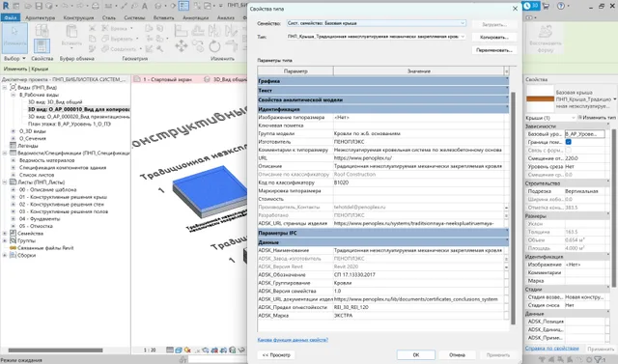Switch to the Аннотации ribbon tab

click(195, 17)
